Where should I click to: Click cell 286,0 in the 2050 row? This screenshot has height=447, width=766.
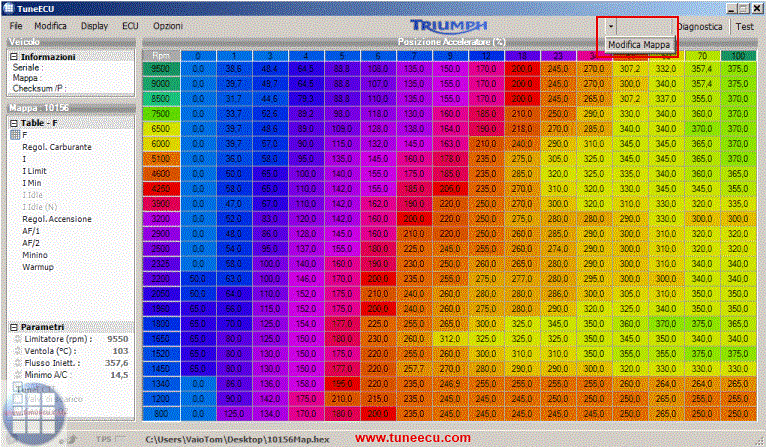tap(558, 294)
